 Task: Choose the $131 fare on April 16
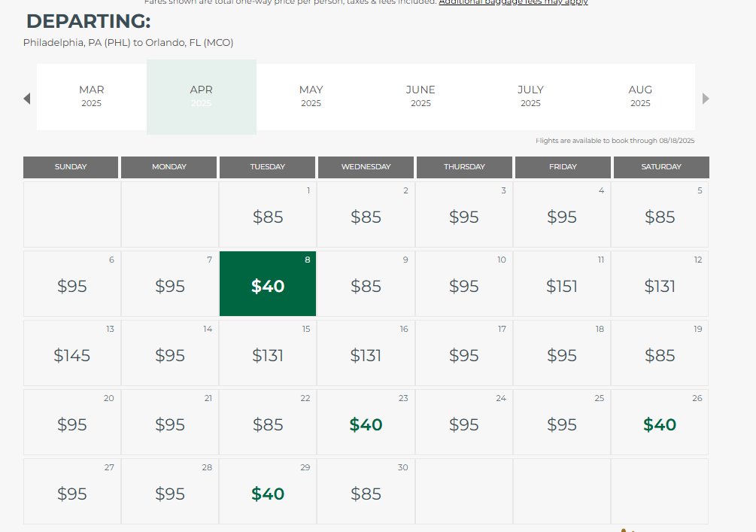pos(366,355)
